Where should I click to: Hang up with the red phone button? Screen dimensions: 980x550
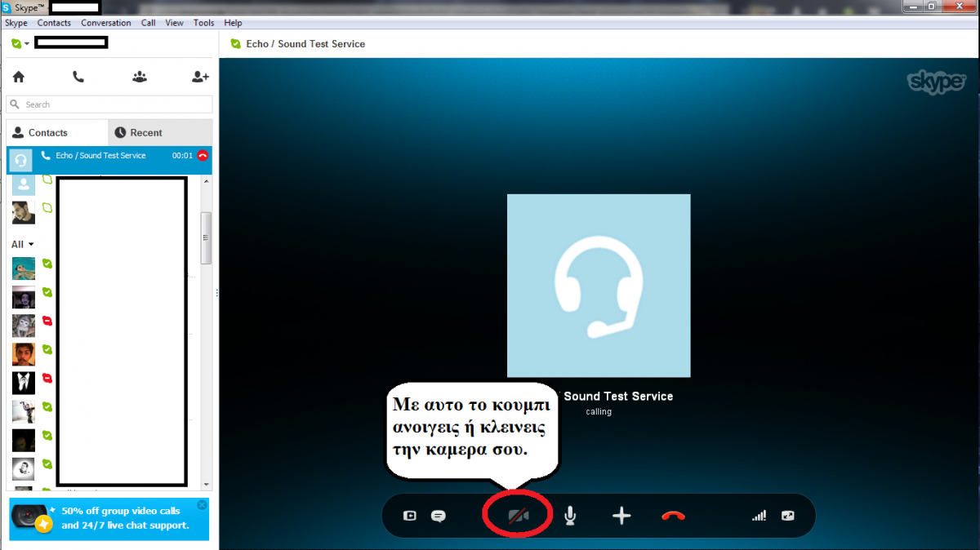pyautogui.click(x=673, y=516)
